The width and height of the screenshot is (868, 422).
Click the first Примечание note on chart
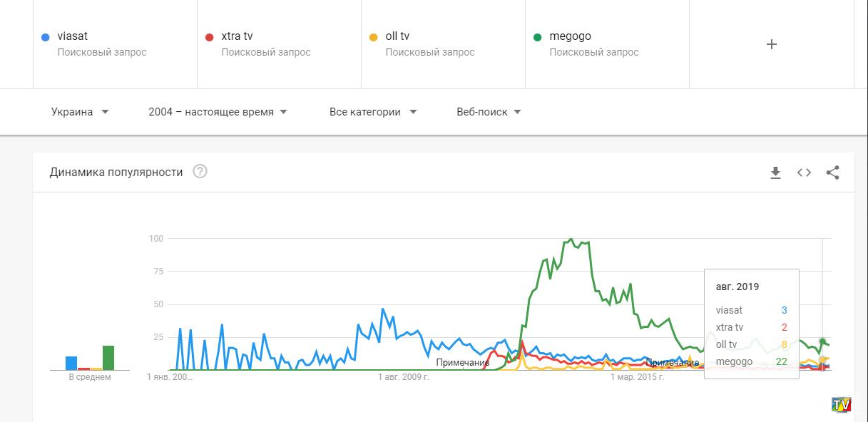pyautogui.click(x=462, y=363)
